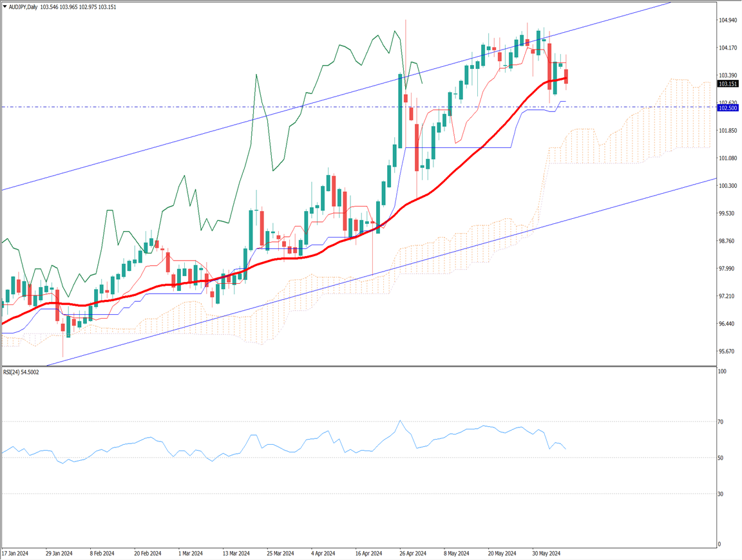Viewport: 742px width, 560px height.
Task: Click the black 103.151 current price label
Action: [x=728, y=84]
